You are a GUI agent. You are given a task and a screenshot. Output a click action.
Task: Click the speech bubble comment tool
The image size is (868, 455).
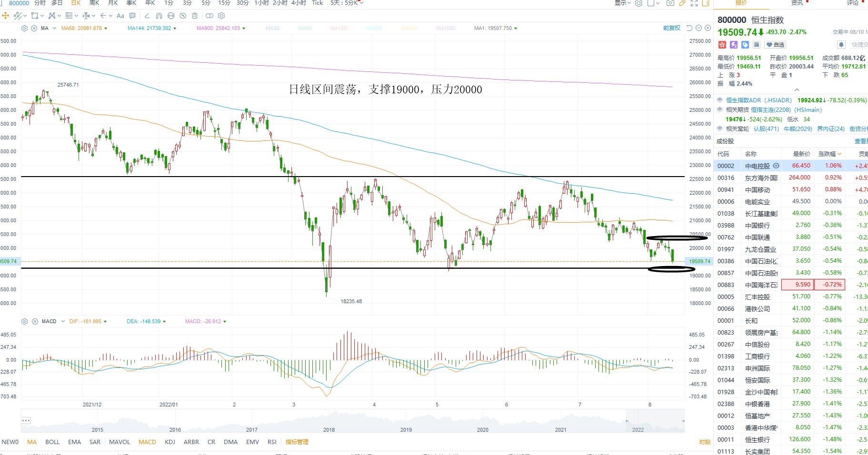133,16
